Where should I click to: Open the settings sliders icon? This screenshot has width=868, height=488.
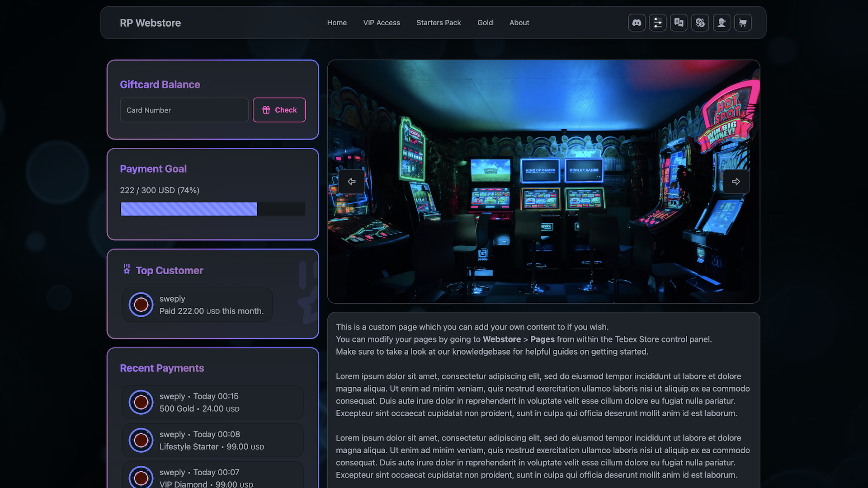point(658,23)
